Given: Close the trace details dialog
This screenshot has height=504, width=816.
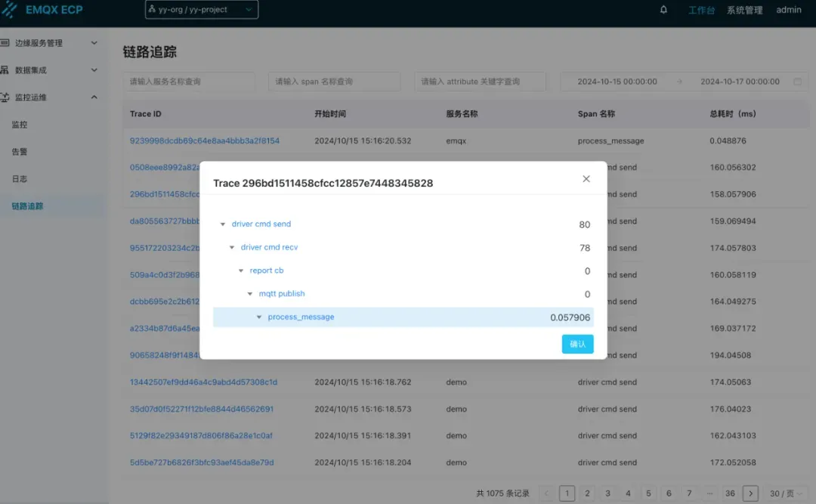Looking at the screenshot, I should [x=586, y=179].
